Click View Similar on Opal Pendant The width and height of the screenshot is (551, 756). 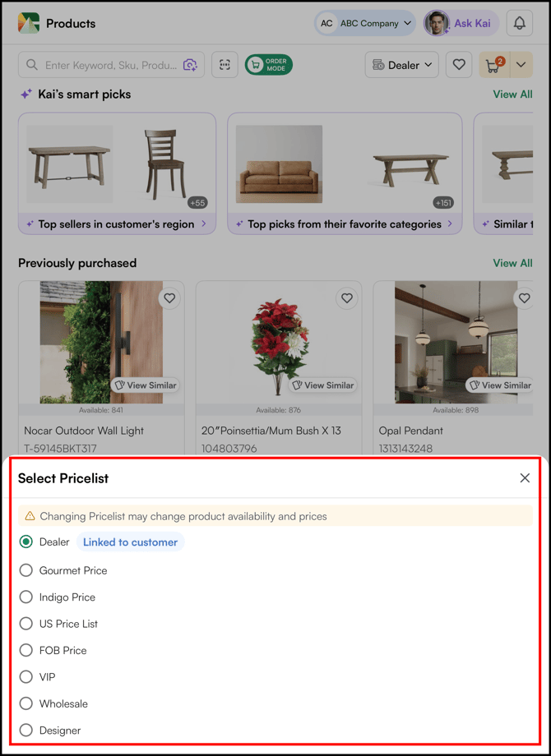pyautogui.click(x=498, y=385)
